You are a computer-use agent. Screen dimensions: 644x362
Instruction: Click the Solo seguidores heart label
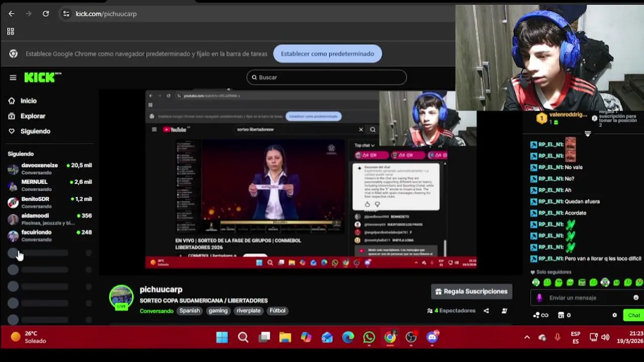click(550, 272)
